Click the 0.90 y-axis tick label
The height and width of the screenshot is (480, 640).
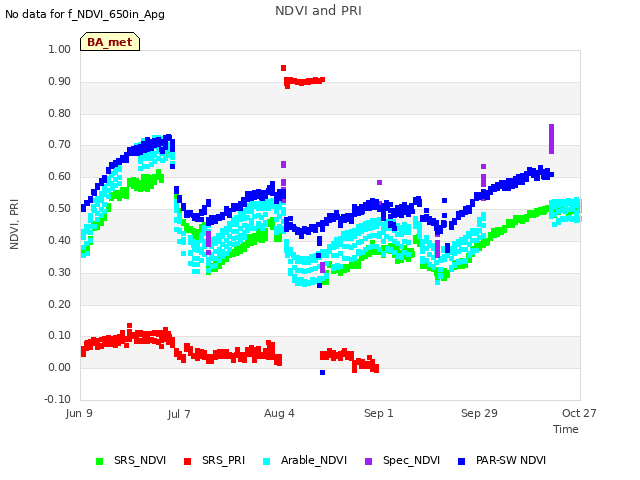[60, 82]
